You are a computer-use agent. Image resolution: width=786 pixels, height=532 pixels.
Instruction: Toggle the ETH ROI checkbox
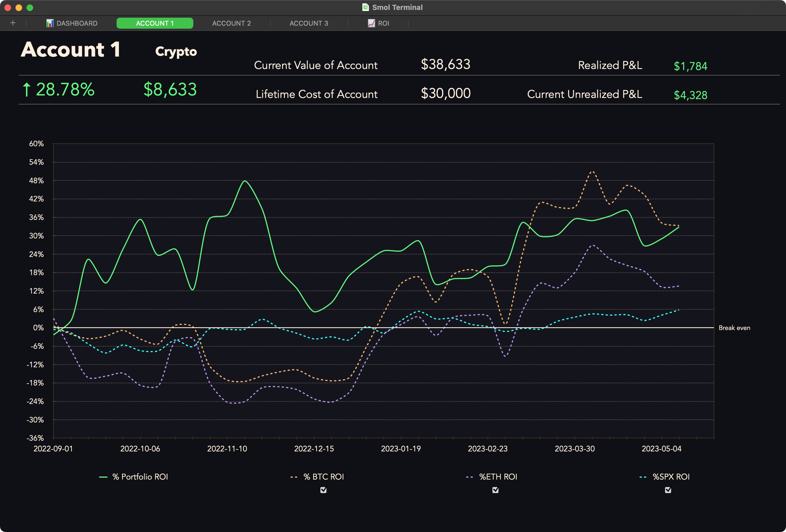pyautogui.click(x=495, y=490)
